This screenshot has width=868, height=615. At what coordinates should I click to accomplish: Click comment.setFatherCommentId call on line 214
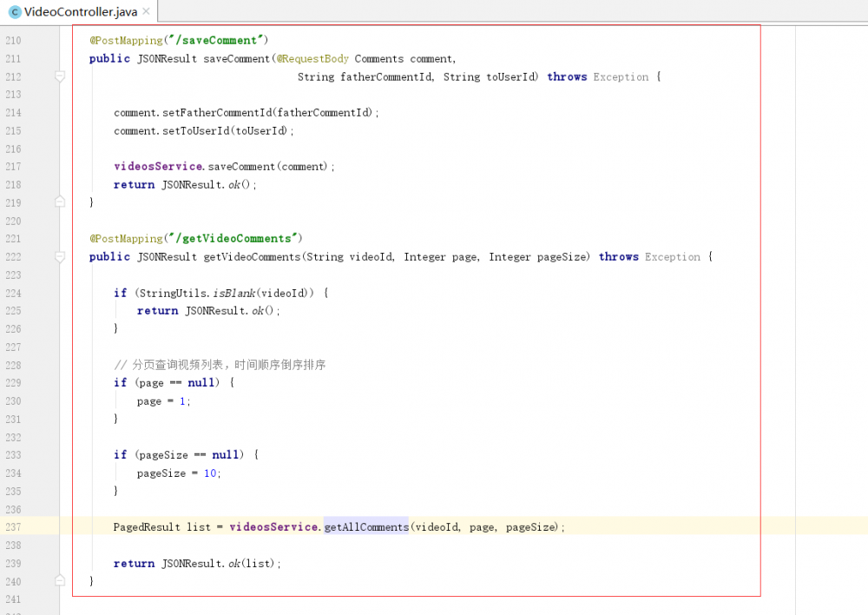pos(247,113)
